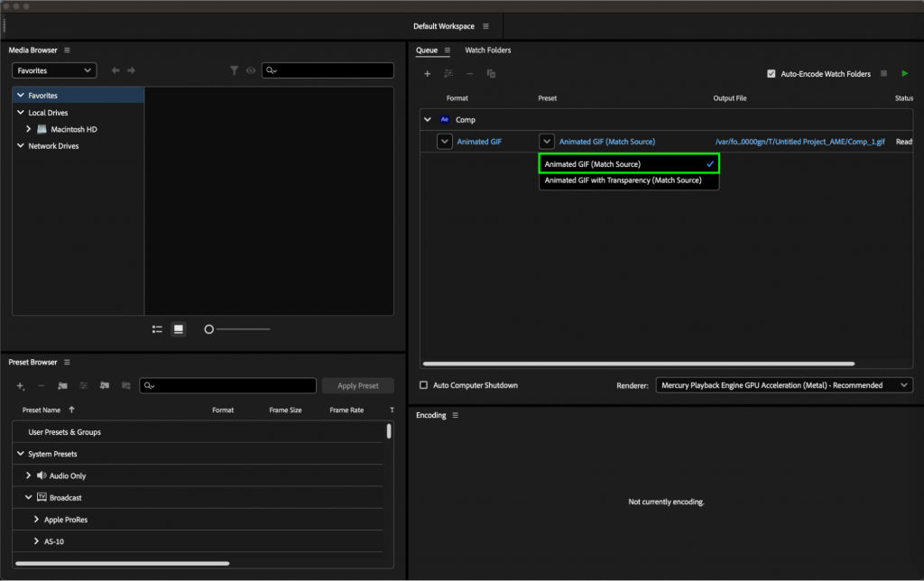The width and height of the screenshot is (924, 581).
Task: Open the Favorites dropdown in Media Browser
Action: pos(53,69)
